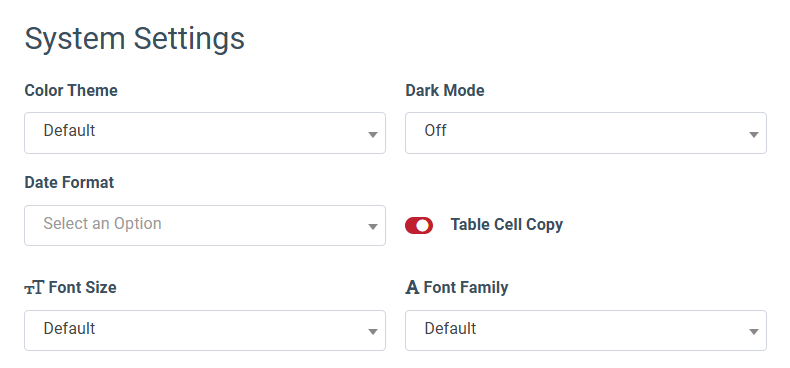Image resolution: width=790 pixels, height=368 pixels.
Task: Open the Color Theme select box
Action: [x=205, y=133]
